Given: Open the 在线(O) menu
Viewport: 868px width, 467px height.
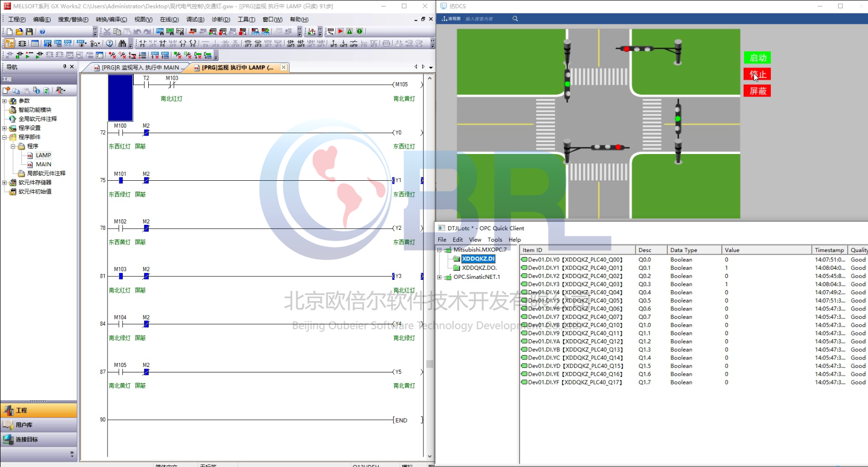Looking at the screenshot, I should (169, 19).
